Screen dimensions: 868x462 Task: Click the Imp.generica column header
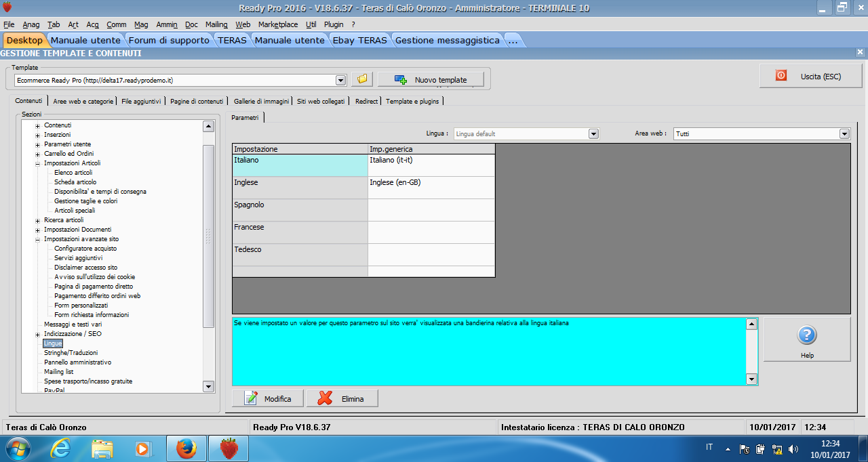[x=431, y=149]
